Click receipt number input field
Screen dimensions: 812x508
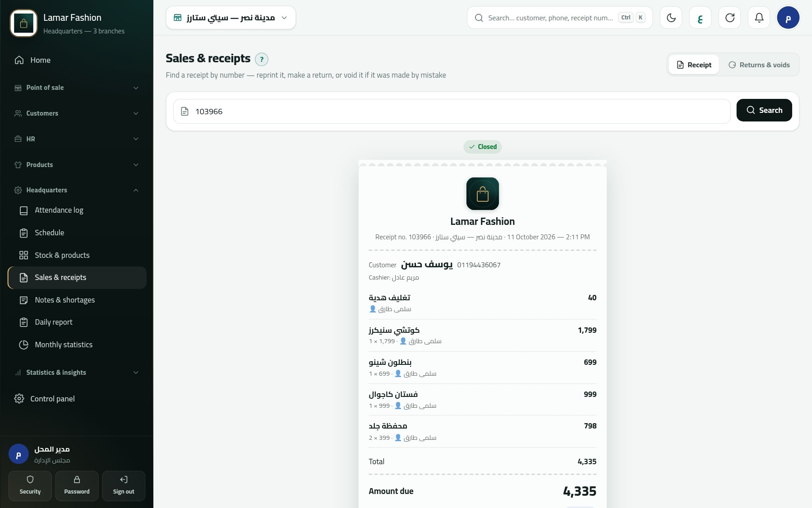pyautogui.click(x=452, y=112)
